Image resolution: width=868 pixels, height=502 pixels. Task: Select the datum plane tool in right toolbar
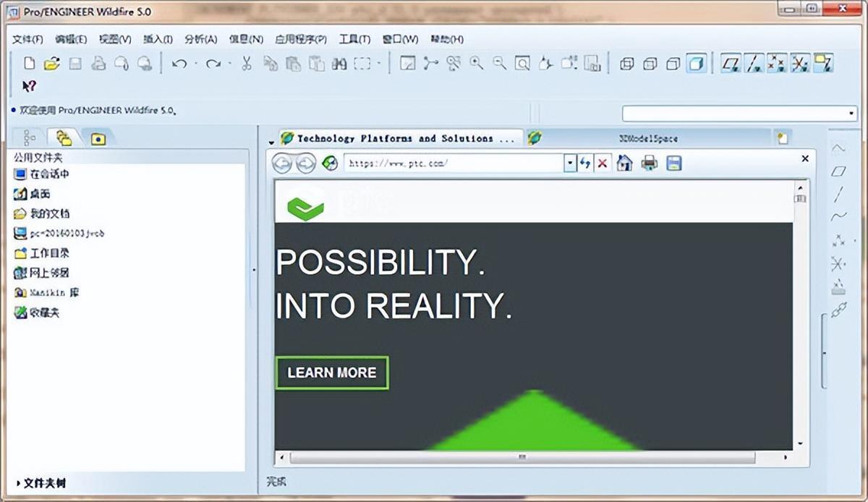click(838, 171)
